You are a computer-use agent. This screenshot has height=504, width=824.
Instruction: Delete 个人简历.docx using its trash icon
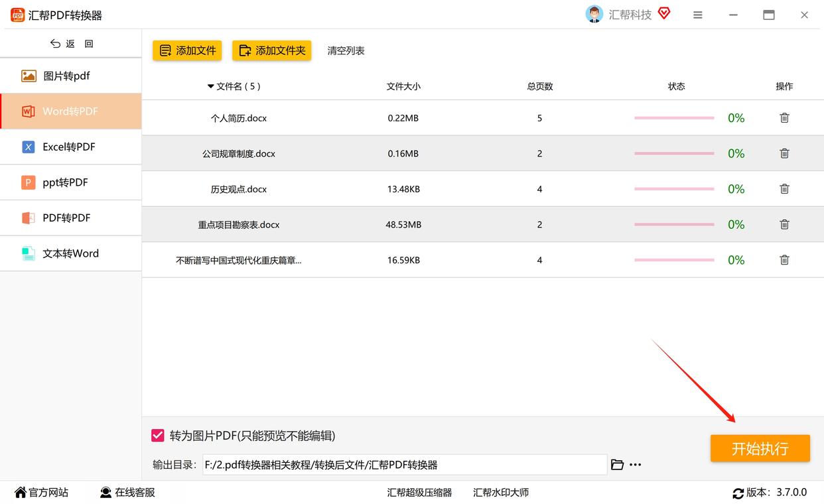pos(784,117)
